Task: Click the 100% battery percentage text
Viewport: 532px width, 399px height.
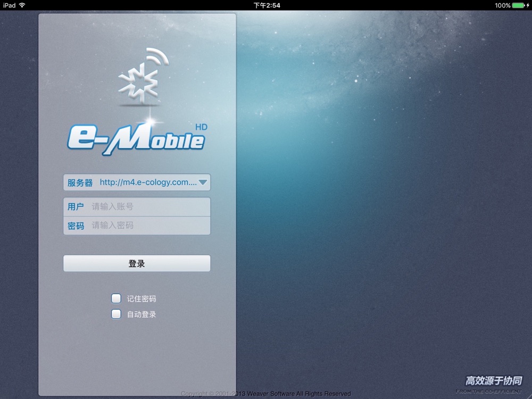Action: (x=503, y=5)
